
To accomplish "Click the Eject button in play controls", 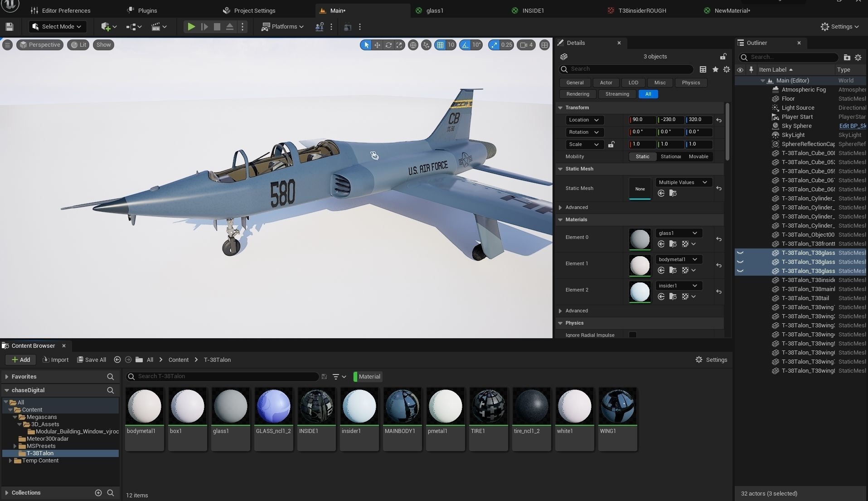I will point(230,27).
